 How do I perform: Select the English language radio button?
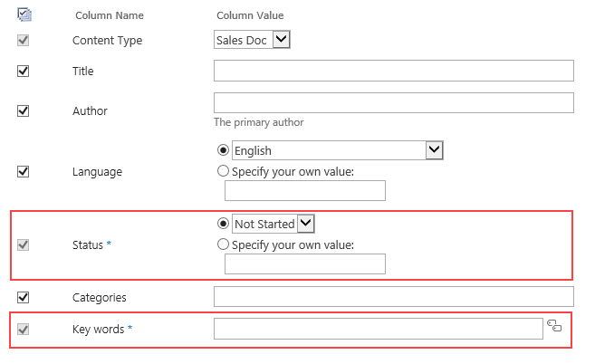point(223,150)
